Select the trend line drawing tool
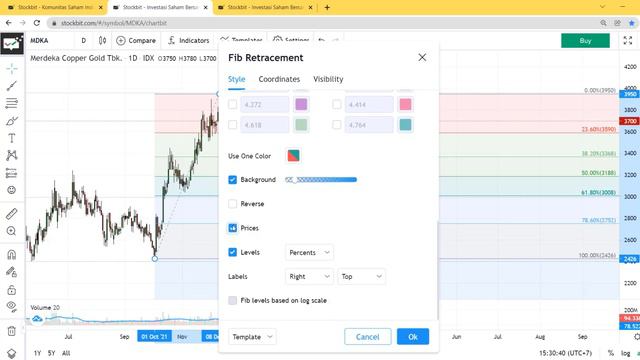 pos(11,86)
